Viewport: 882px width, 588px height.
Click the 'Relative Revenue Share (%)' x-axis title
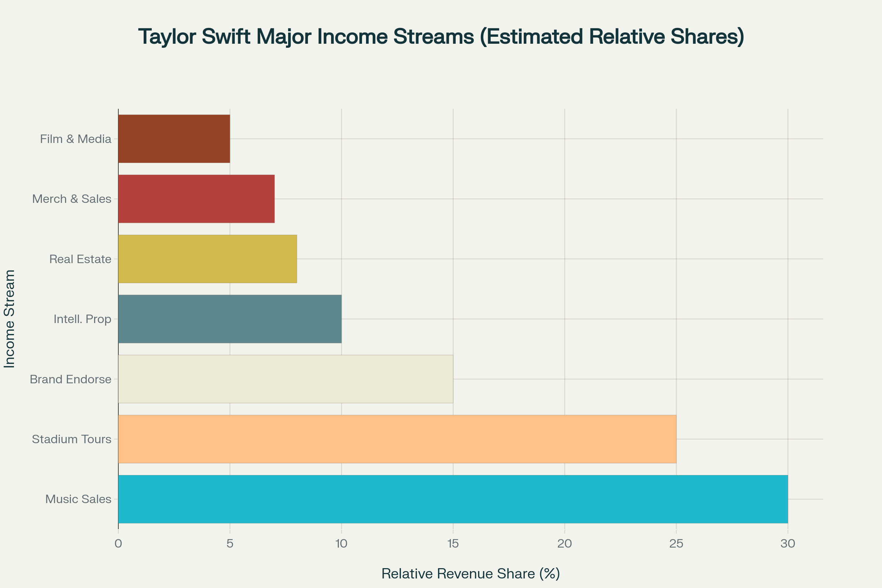[471, 574]
